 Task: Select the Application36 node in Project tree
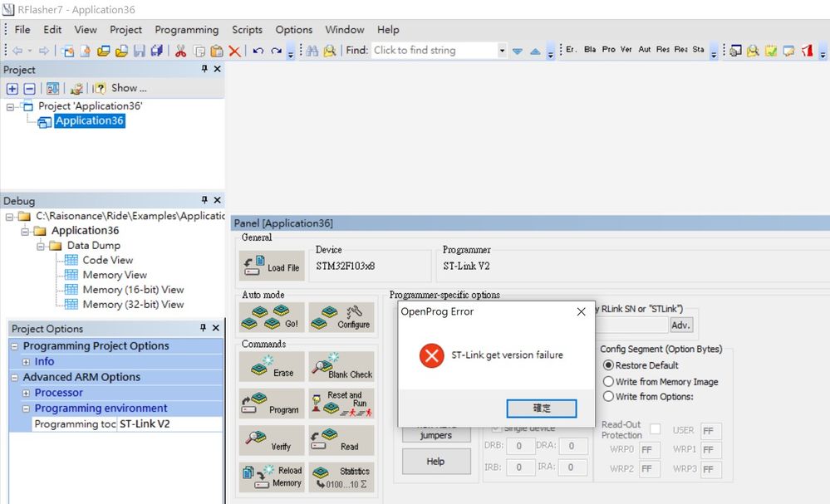tap(90, 121)
